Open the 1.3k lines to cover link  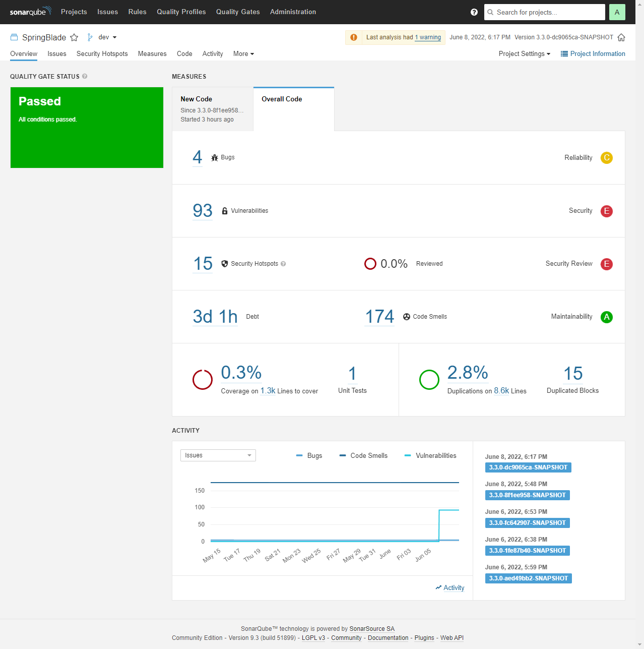click(268, 391)
